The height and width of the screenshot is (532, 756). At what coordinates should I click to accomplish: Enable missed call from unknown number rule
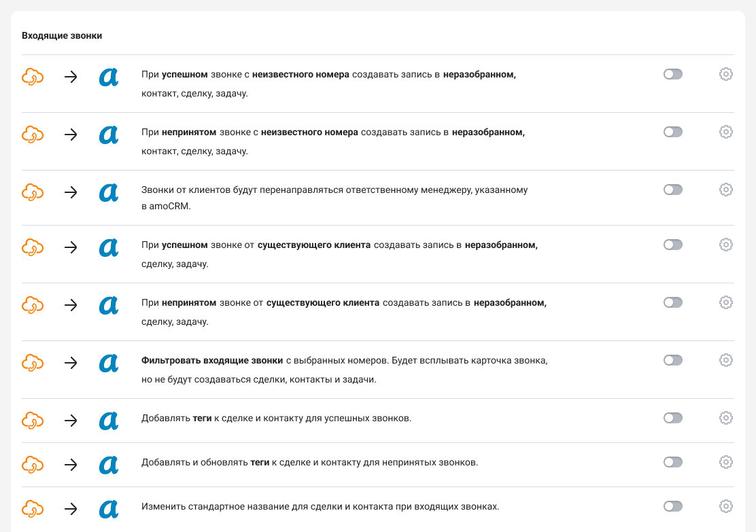point(672,132)
